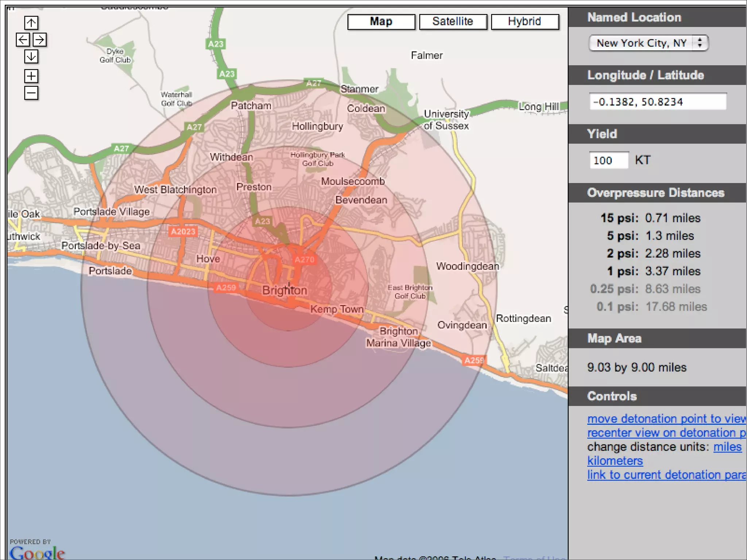Change distance units to miles

pyautogui.click(x=727, y=447)
